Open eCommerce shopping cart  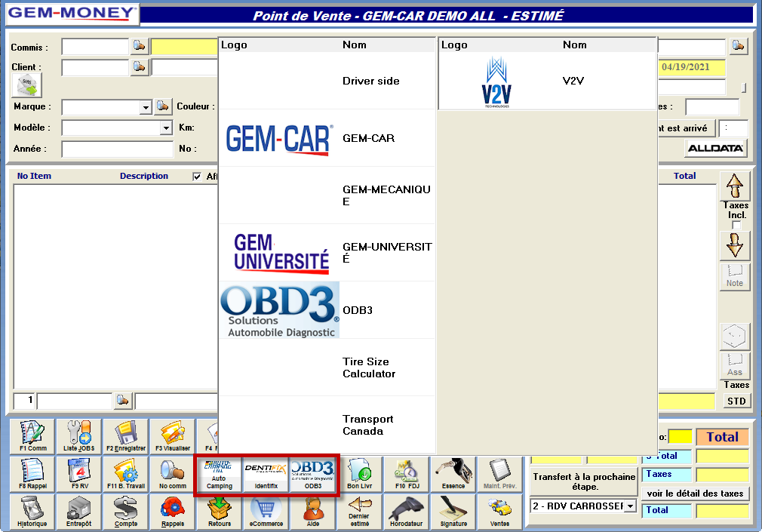pyautogui.click(x=266, y=512)
